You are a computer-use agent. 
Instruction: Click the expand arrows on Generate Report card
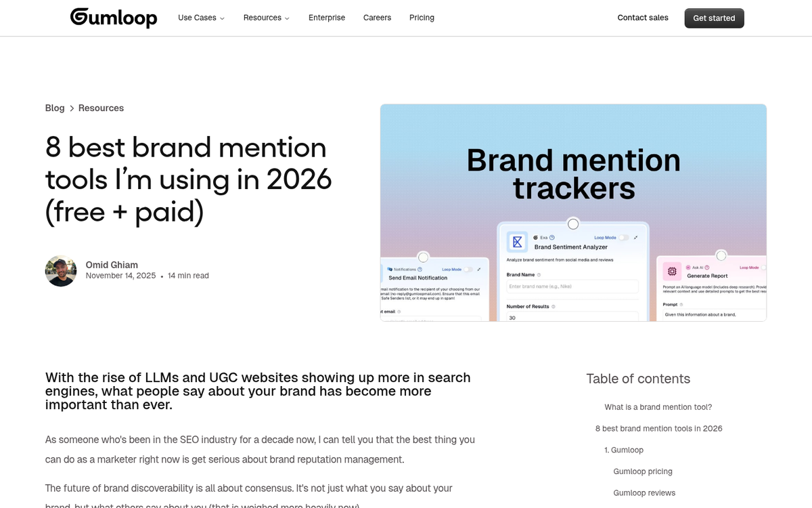click(765, 268)
